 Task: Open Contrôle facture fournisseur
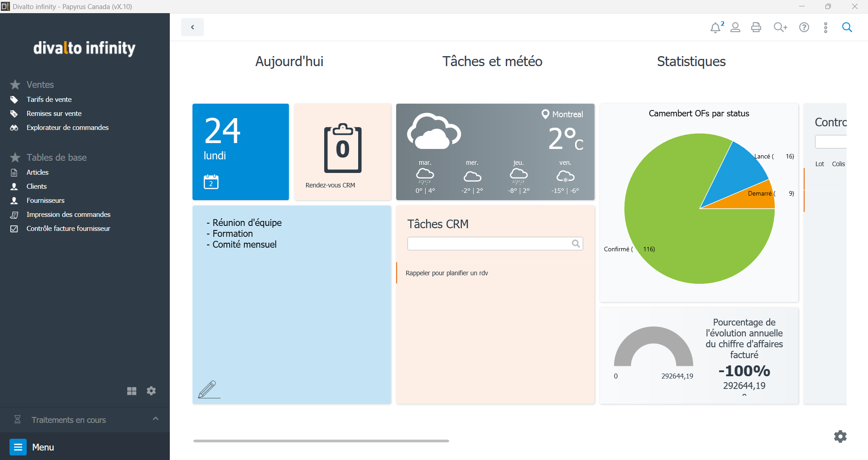68,229
